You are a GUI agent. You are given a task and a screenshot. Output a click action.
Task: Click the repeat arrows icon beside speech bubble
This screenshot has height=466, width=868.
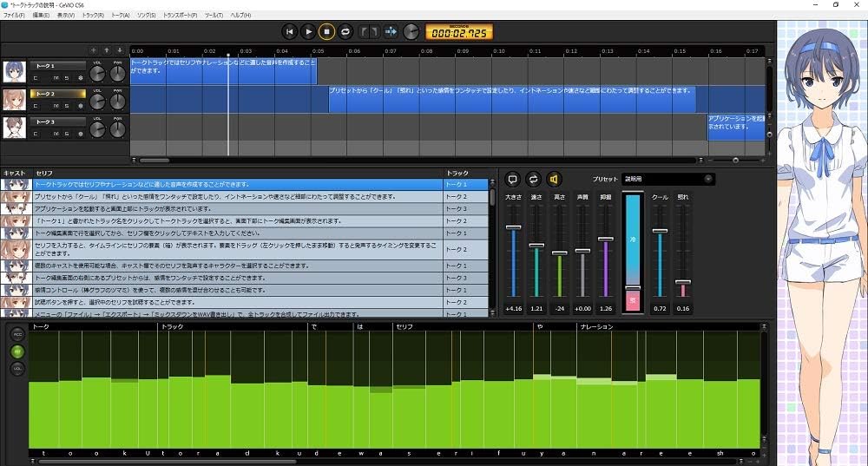point(533,179)
